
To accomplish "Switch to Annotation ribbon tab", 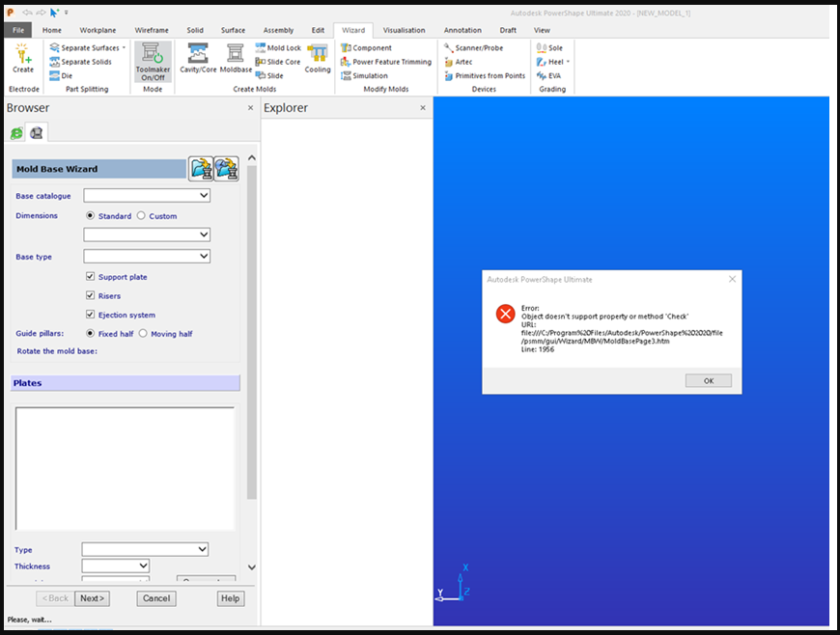I will click(x=462, y=30).
